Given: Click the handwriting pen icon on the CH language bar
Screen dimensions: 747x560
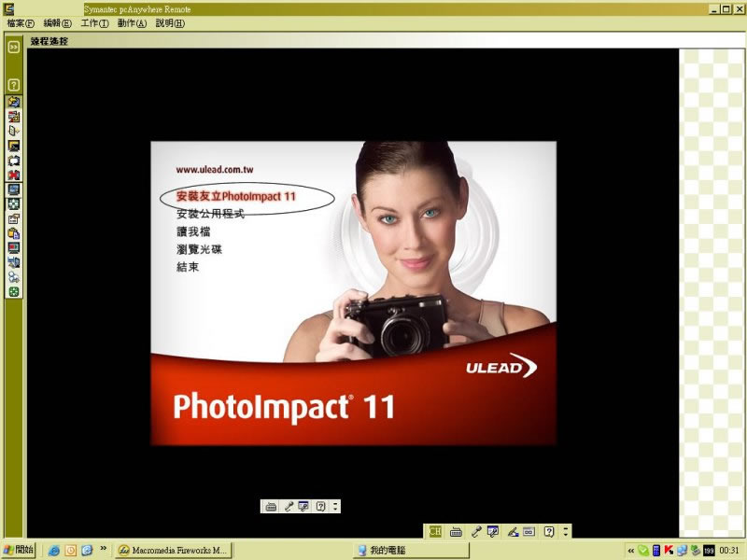Looking at the screenshot, I should coord(513,531).
